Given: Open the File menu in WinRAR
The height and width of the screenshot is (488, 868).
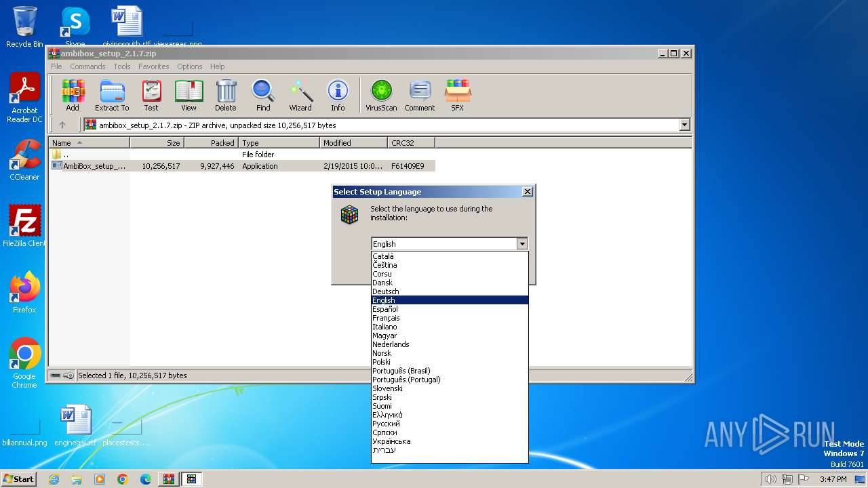Looking at the screenshot, I should point(56,66).
